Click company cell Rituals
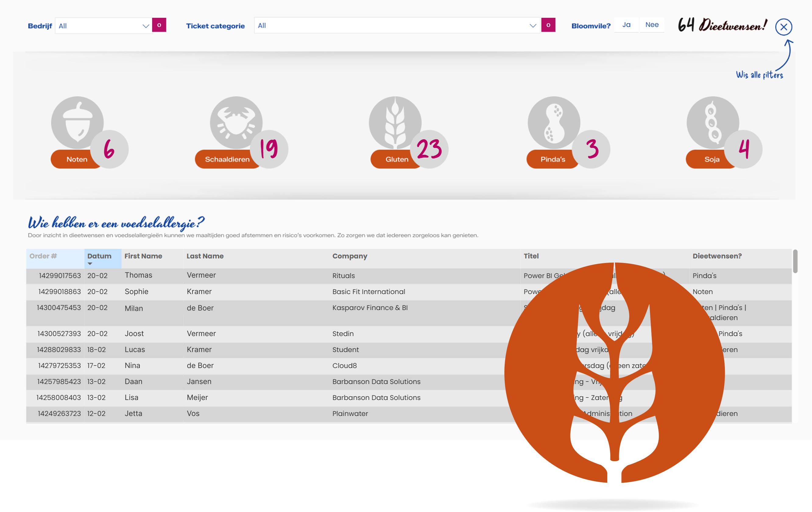The height and width of the screenshot is (512, 812). tap(344, 276)
